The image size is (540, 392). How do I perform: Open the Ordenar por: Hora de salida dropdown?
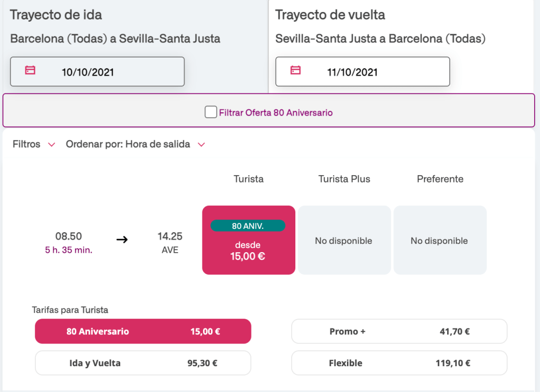click(x=135, y=144)
